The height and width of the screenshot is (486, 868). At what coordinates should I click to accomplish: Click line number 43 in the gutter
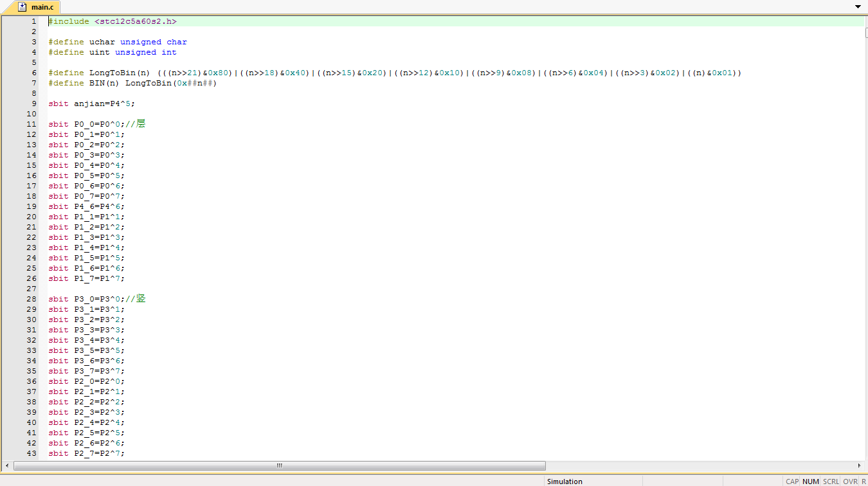click(x=32, y=453)
